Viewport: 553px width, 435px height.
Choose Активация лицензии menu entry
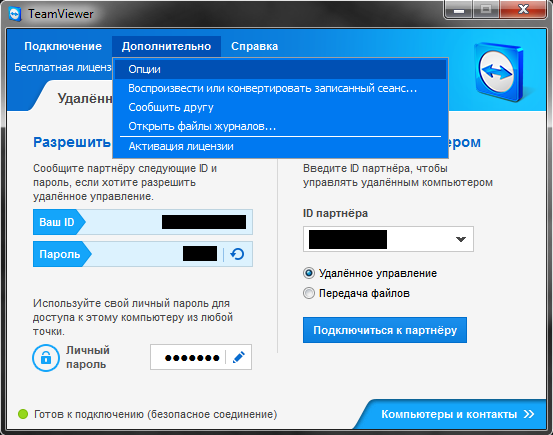click(x=280, y=146)
